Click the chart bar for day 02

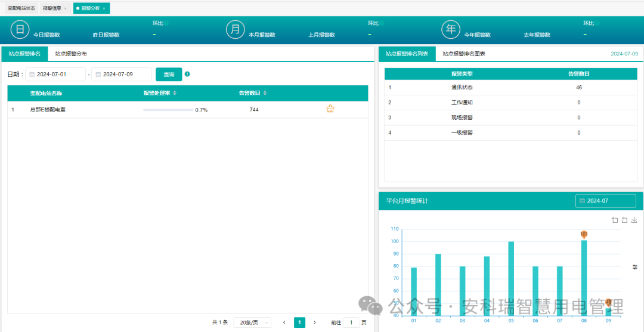pos(438,285)
